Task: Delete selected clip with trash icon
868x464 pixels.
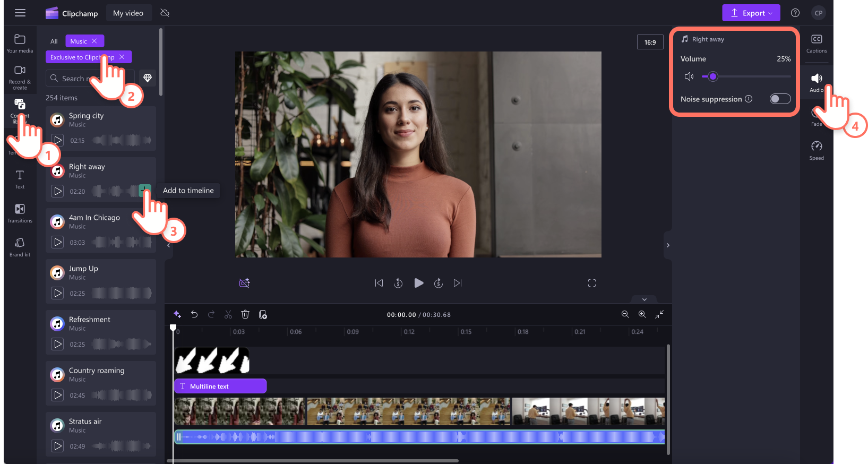Action: [245, 314]
